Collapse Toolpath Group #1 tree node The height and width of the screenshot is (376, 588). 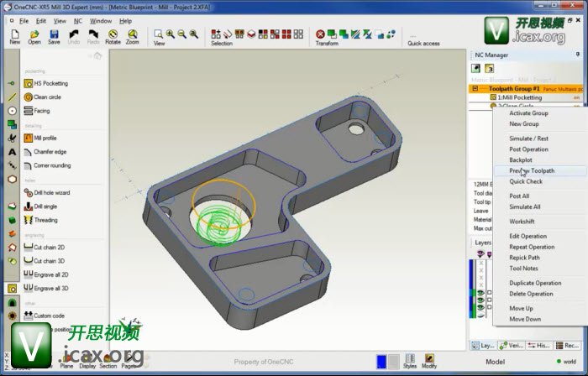(x=475, y=88)
